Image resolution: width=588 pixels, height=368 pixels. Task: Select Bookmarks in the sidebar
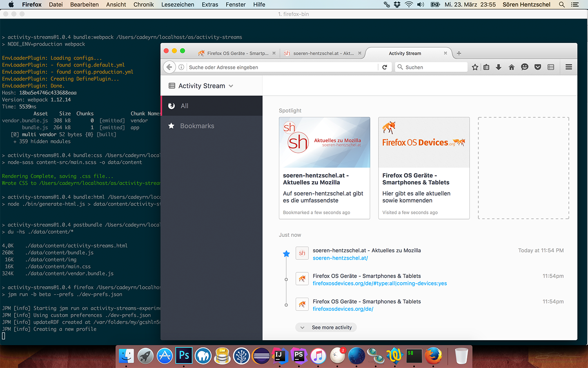click(x=212, y=126)
